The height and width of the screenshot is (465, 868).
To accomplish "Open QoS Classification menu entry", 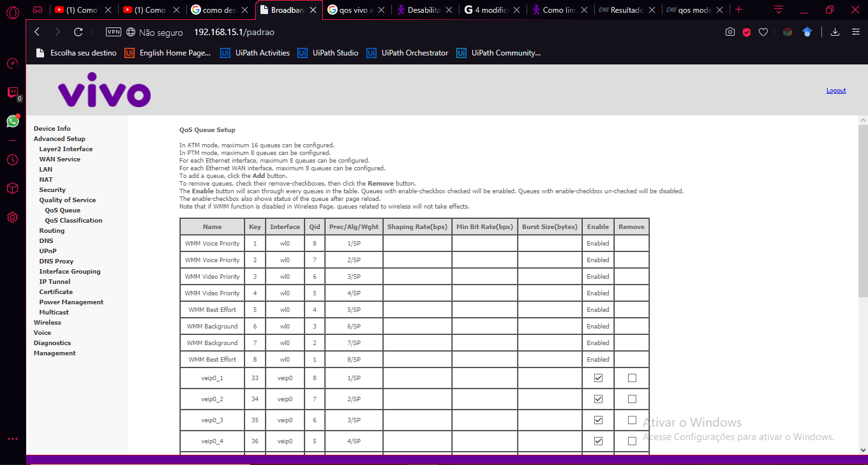I will click(x=73, y=221).
